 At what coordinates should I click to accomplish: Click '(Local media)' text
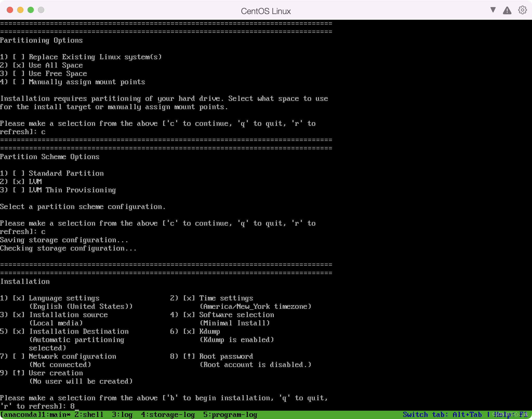coord(56,323)
